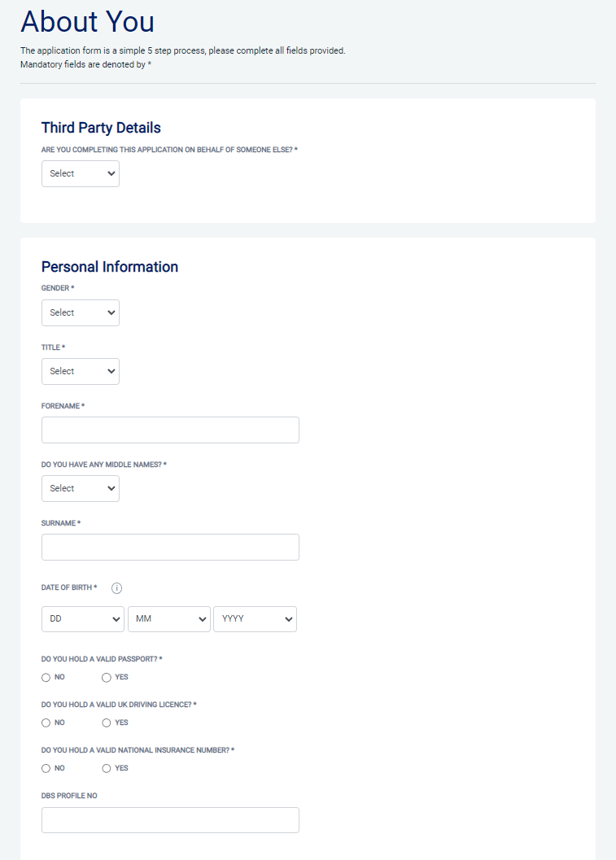Click the DBS Profile No field
This screenshot has width=616, height=860.
tap(170, 820)
